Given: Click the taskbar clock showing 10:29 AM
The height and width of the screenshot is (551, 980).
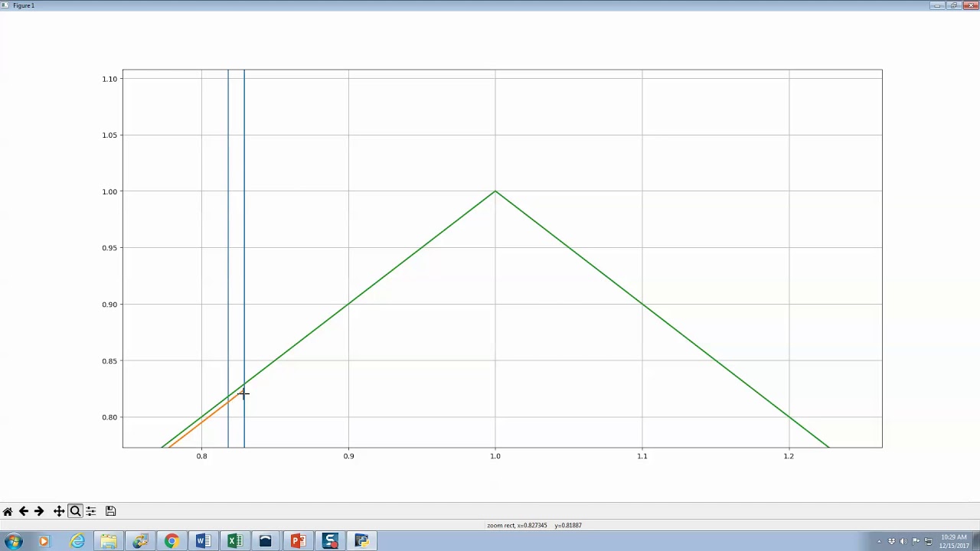Looking at the screenshot, I should click(954, 541).
